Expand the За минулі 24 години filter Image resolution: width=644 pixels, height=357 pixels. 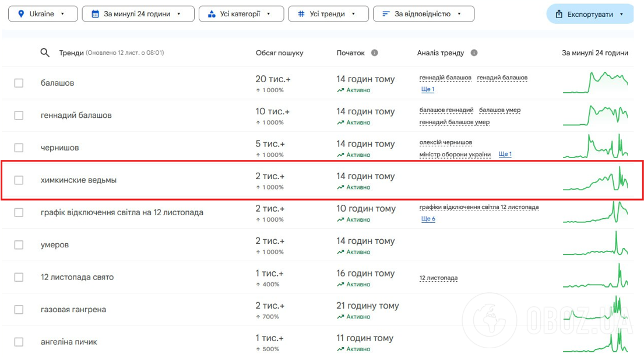click(136, 14)
